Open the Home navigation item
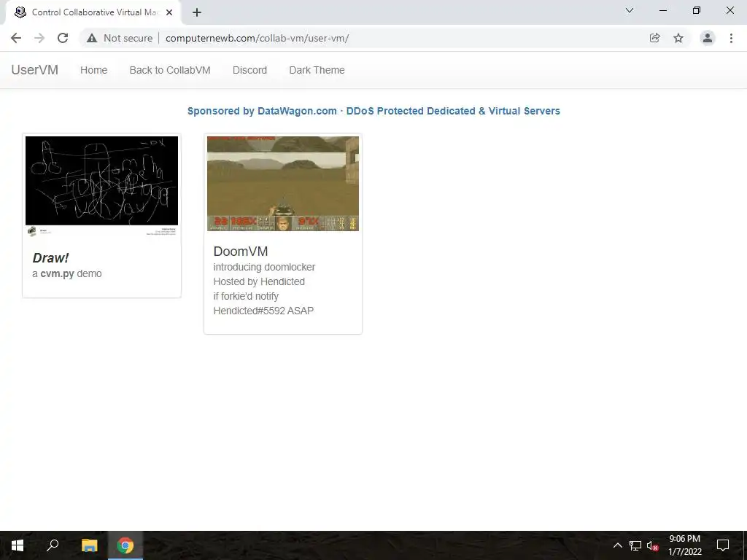 click(94, 70)
